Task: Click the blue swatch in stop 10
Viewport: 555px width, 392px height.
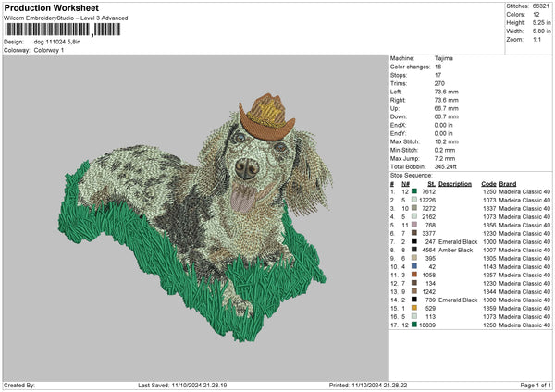Action: coord(413,266)
